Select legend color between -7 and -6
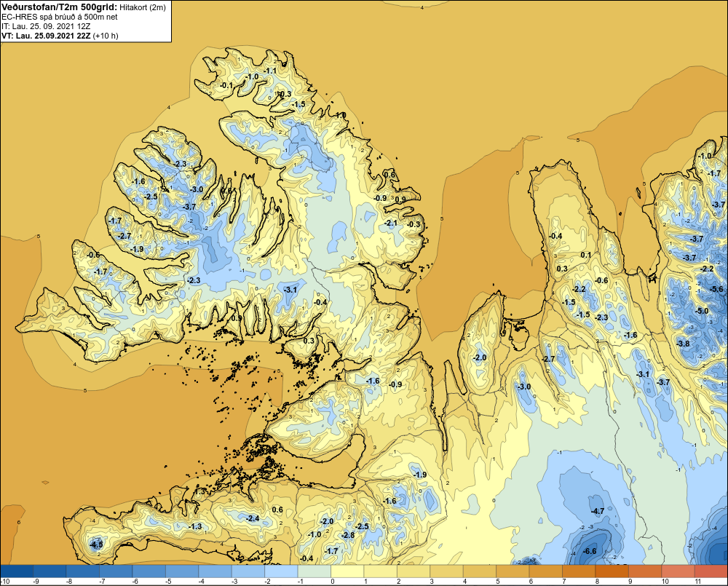Viewport: 728px width, 586px height. [116, 571]
